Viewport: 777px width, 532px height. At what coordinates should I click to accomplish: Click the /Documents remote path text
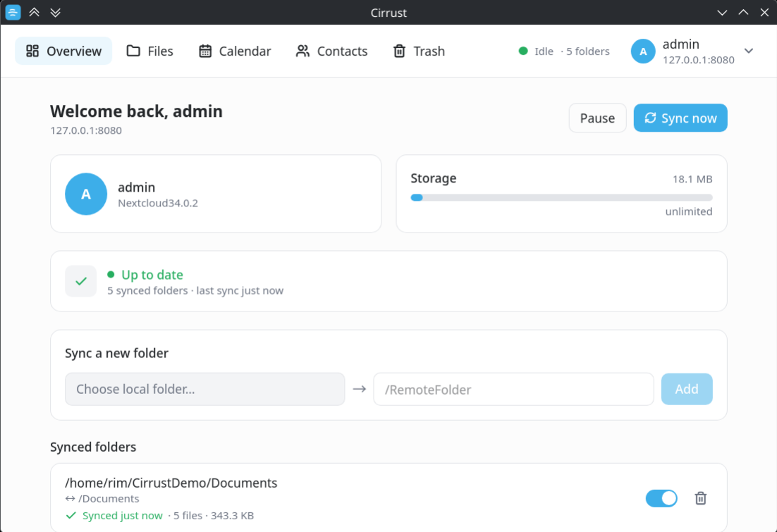coord(109,499)
